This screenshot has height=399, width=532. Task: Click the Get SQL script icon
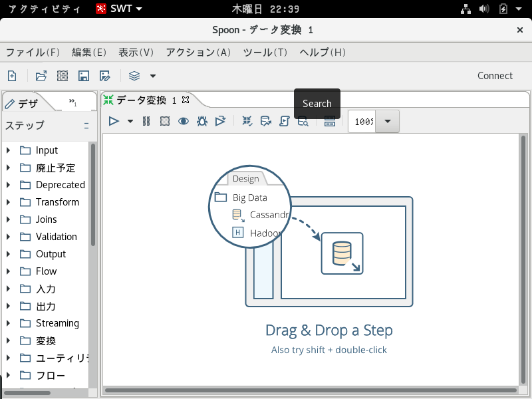pyautogui.click(x=285, y=121)
